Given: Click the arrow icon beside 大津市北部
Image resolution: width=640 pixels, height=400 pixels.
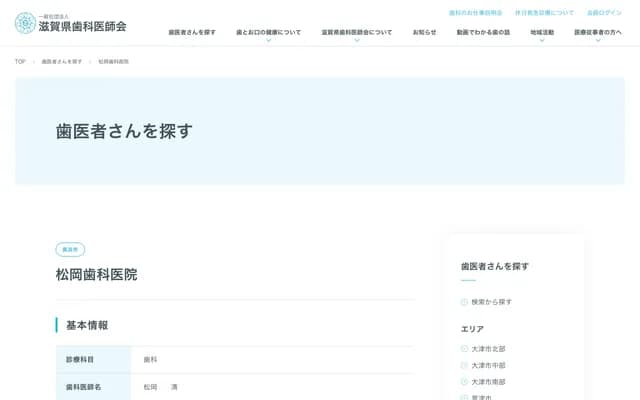Looking at the screenshot, I should point(464,349).
